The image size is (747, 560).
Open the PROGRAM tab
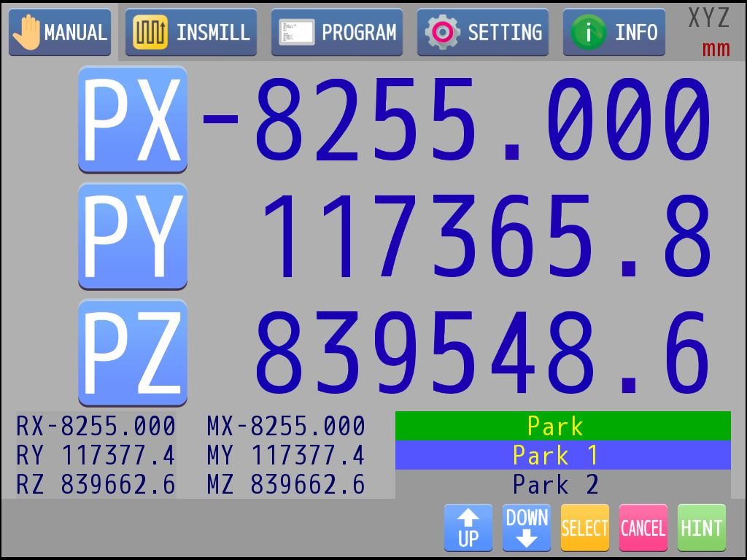[x=337, y=32]
